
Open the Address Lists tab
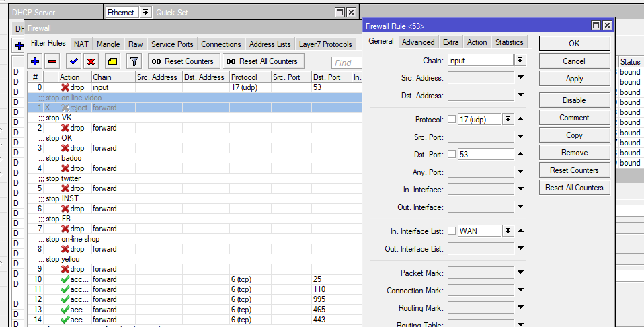(x=270, y=44)
